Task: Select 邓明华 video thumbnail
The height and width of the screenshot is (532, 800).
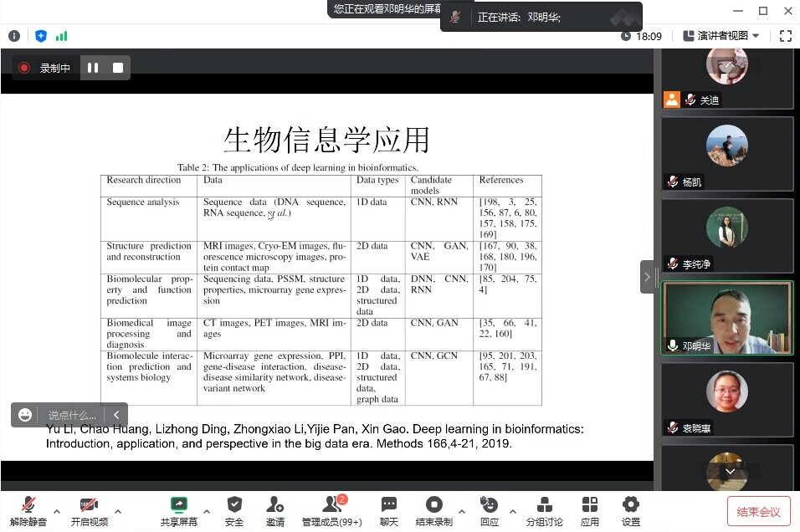Action: pyautogui.click(x=726, y=318)
